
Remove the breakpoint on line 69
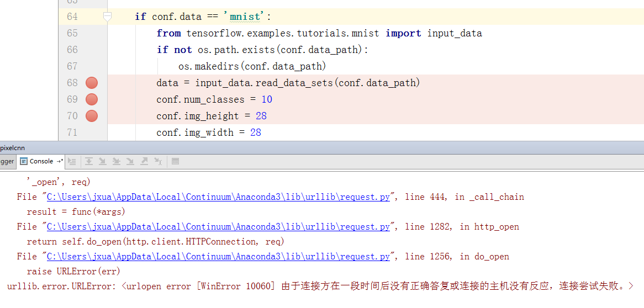(92, 99)
